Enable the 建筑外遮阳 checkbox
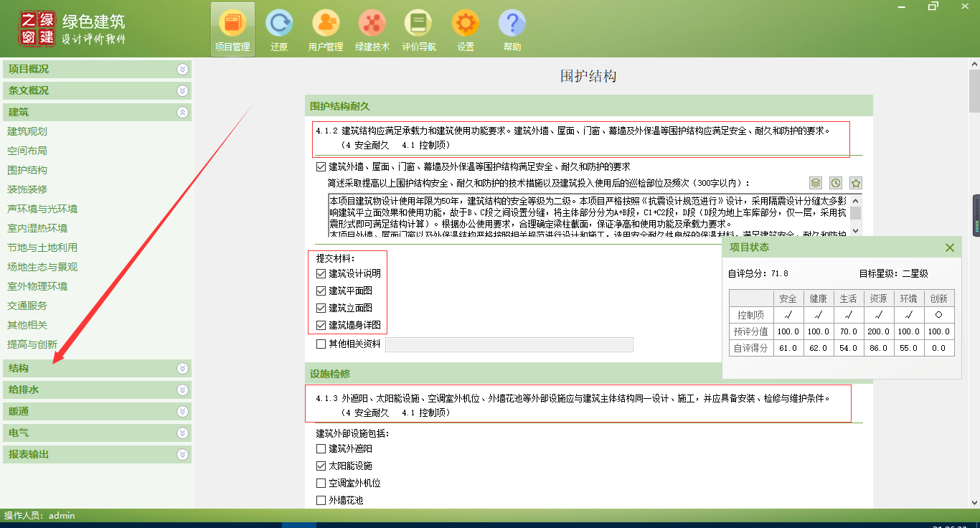 point(321,448)
